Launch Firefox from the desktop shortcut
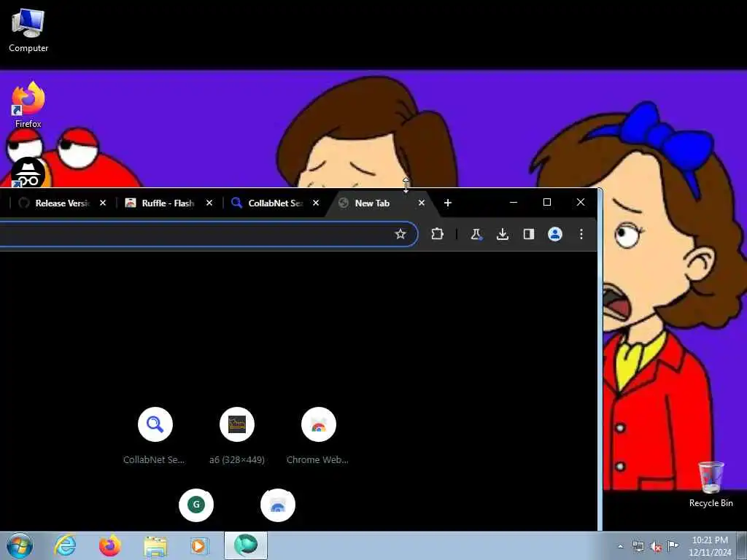This screenshot has width=747, height=560. (28, 105)
